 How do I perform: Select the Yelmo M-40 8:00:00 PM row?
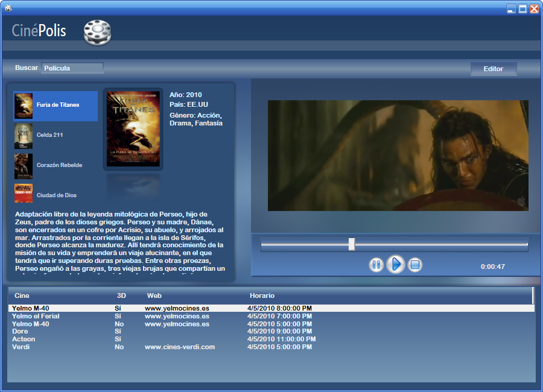pos(271,308)
